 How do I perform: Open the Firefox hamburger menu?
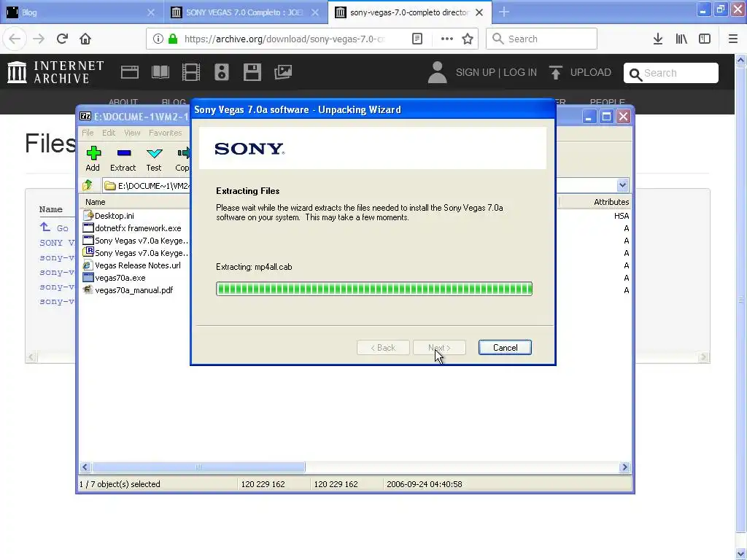tap(733, 39)
